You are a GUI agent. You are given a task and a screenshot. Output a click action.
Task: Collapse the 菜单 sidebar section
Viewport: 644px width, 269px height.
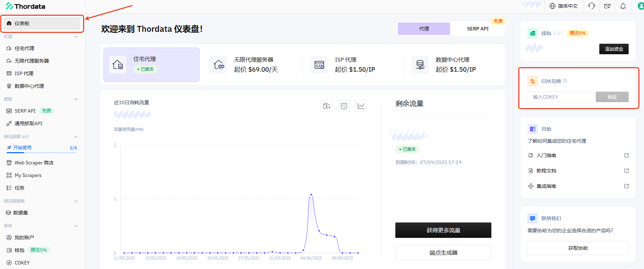tap(76, 226)
